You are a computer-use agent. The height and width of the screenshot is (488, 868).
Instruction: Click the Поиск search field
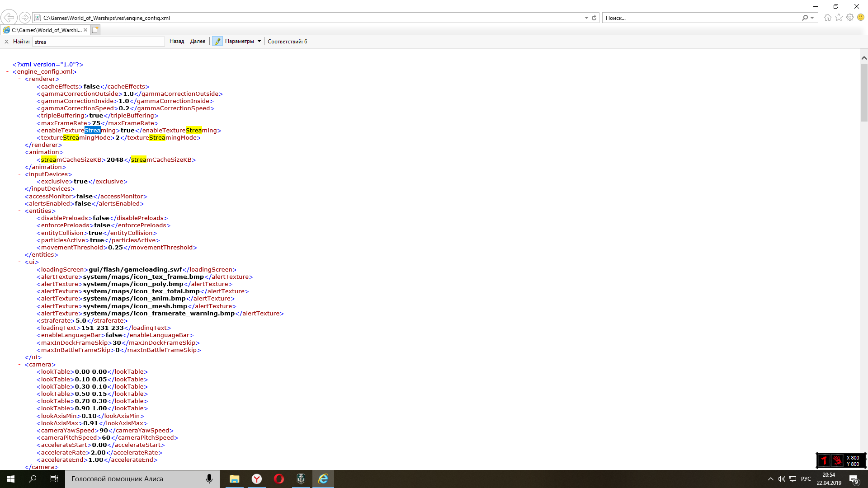(701, 18)
